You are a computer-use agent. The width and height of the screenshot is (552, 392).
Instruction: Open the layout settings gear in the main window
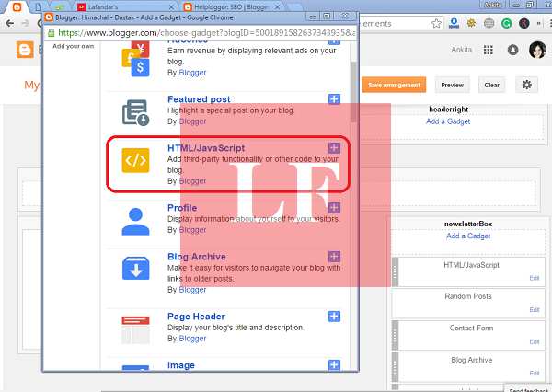click(x=526, y=85)
